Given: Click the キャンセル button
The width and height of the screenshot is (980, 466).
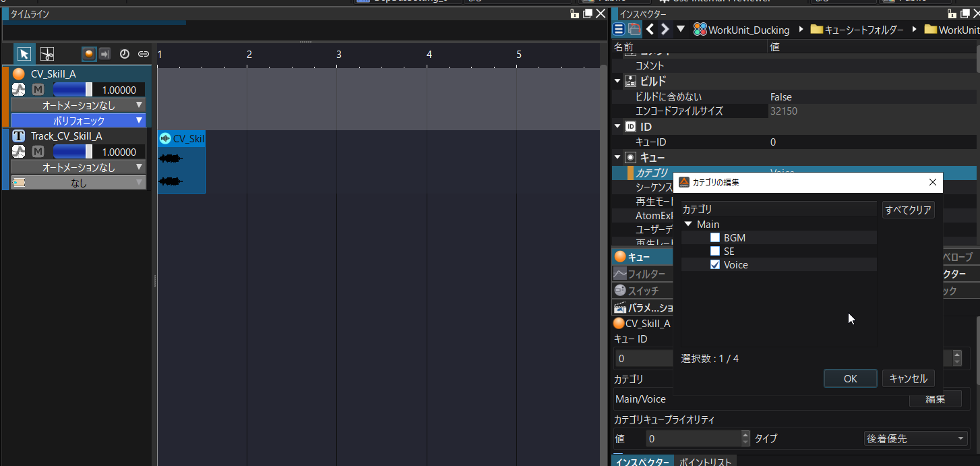Looking at the screenshot, I should point(909,378).
